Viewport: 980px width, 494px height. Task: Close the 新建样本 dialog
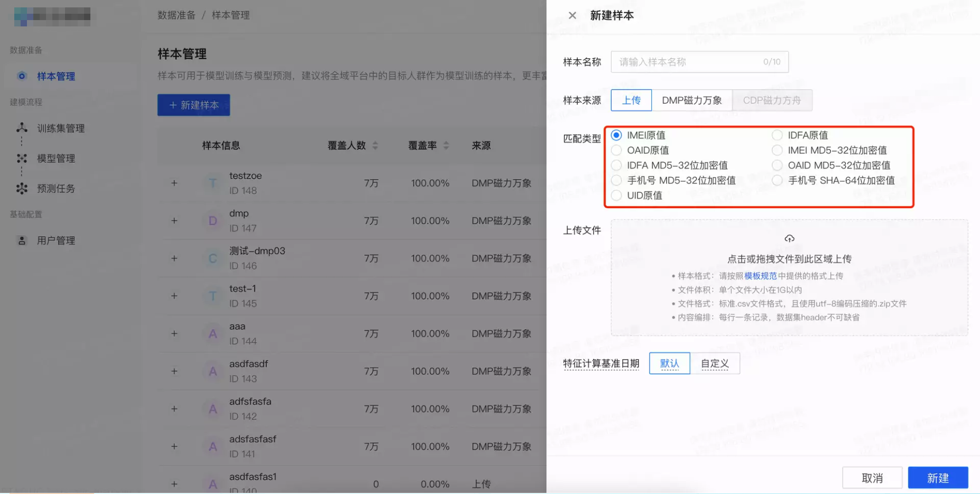coord(571,15)
